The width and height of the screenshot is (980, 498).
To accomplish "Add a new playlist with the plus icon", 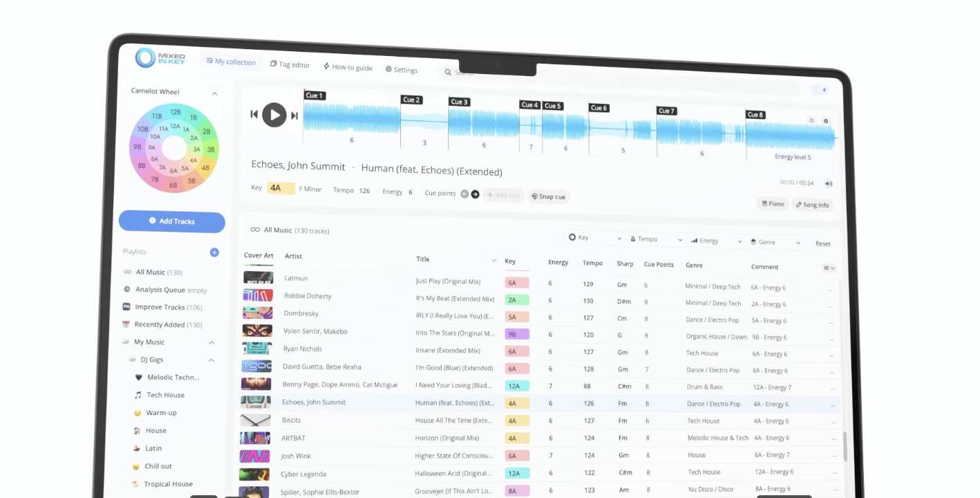I will pos(214,252).
